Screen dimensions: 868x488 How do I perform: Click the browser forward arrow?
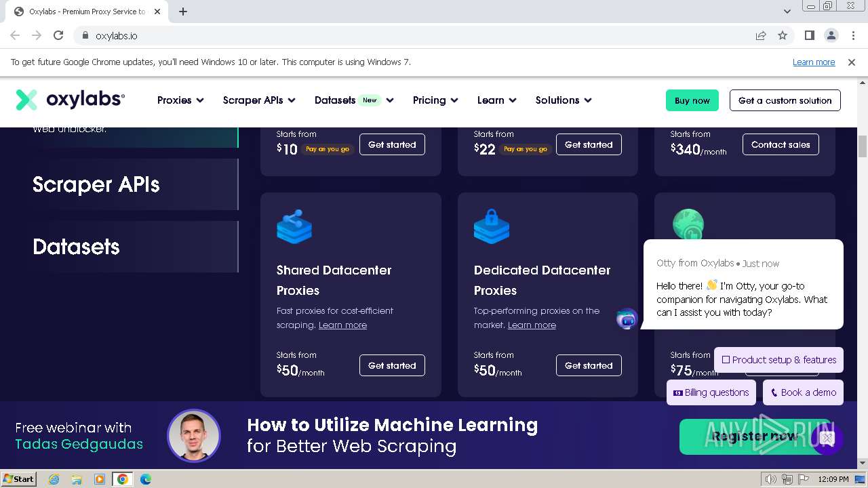(x=37, y=35)
